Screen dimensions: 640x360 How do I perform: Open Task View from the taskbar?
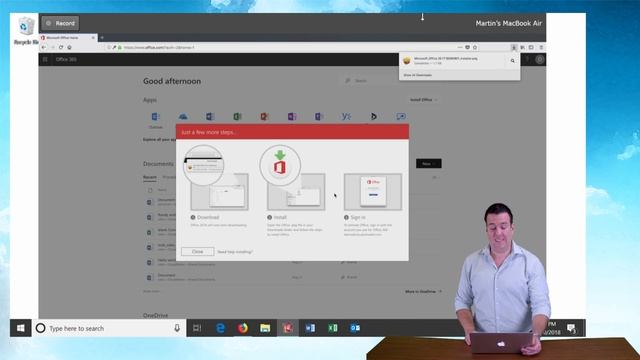[x=197, y=328]
